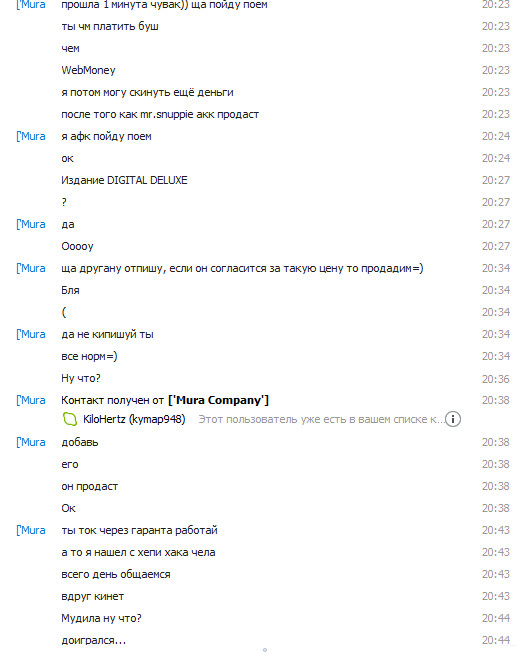The width and height of the screenshot is (516, 653).
Task: Click the green KiloHertz contact status icon
Action: coord(70,419)
